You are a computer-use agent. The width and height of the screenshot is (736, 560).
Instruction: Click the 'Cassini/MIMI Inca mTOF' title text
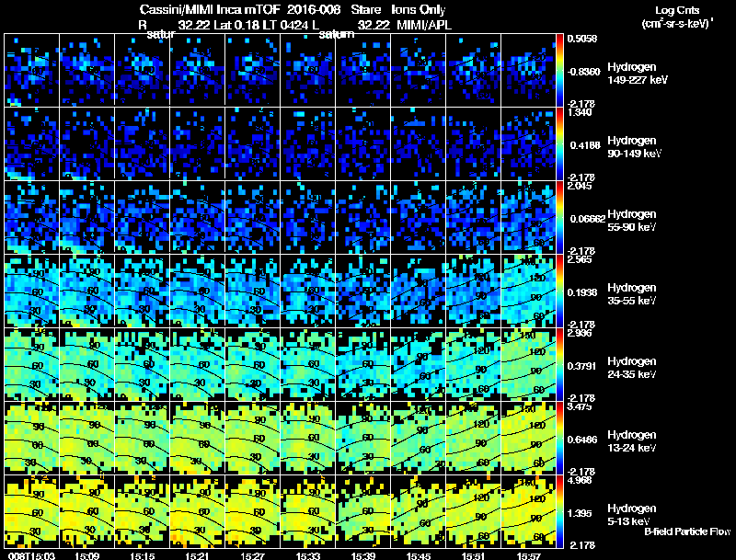pyautogui.click(x=210, y=9)
